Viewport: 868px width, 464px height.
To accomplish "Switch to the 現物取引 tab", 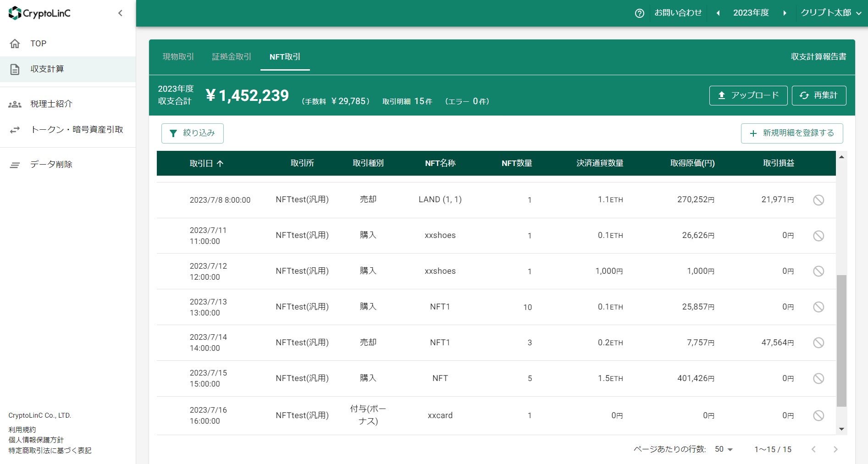I will click(x=178, y=57).
